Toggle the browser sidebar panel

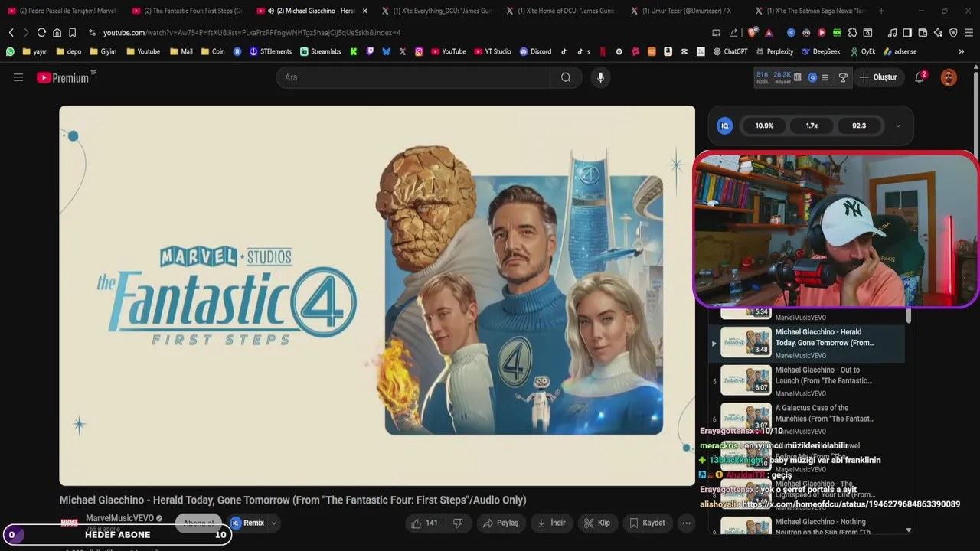(907, 33)
